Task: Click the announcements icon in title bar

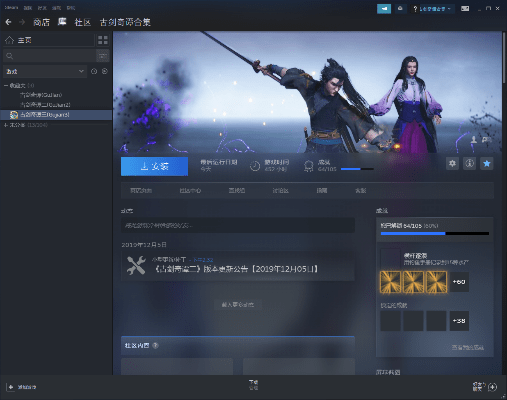Action: [384, 9]
